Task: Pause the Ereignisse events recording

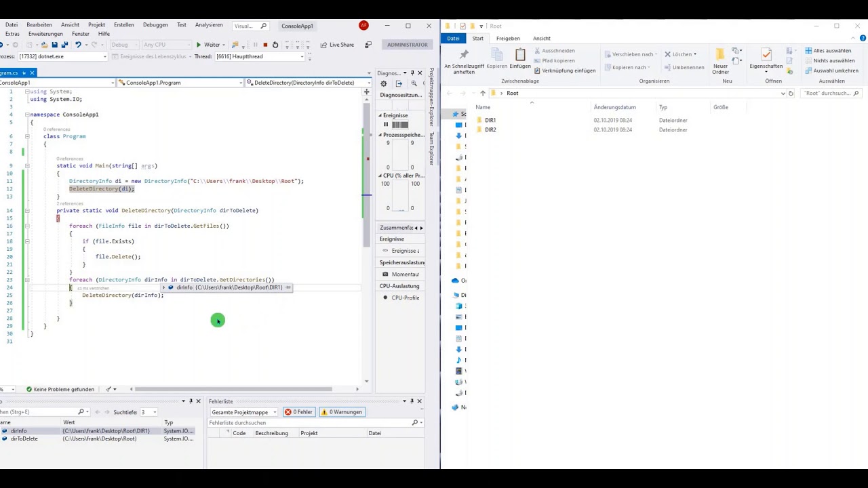Action: [x=386, y=125]
